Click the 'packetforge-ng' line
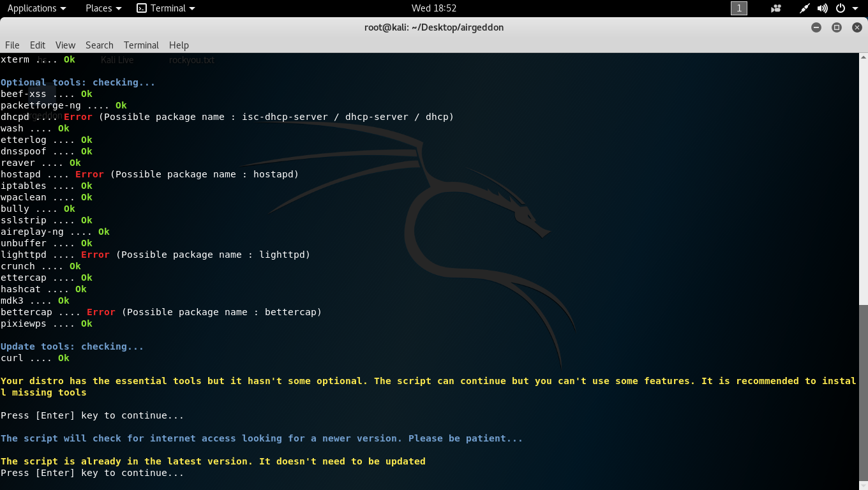The width and height of the screenshot is (868, 490). coord(64,105)
